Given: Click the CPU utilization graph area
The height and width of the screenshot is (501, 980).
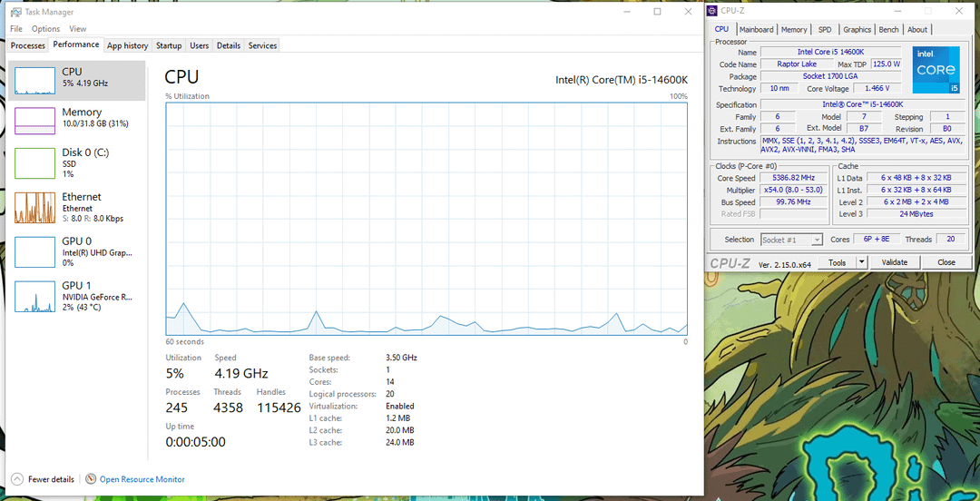Looking at the screenshot, I should [x=426, y=219].
